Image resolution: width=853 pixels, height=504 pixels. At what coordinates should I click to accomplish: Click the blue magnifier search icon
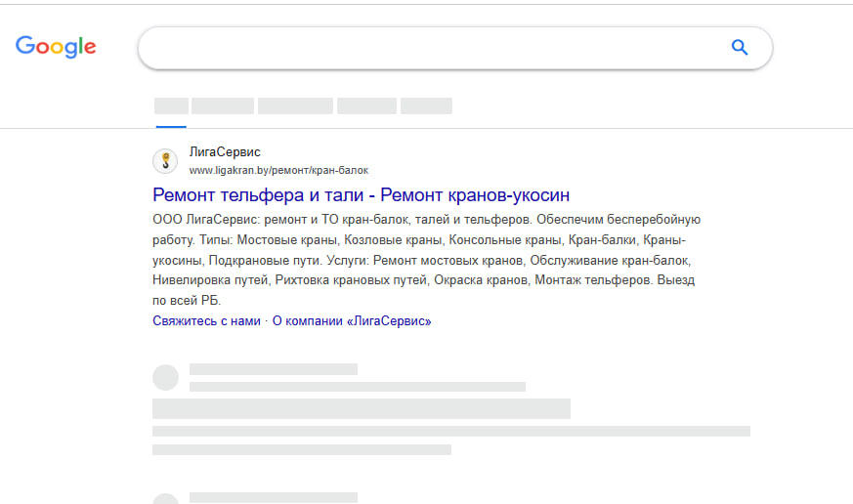(740, 47)
